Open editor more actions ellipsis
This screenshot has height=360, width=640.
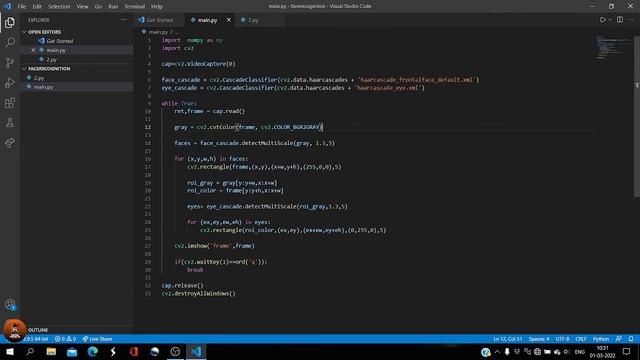coord(631,20)
